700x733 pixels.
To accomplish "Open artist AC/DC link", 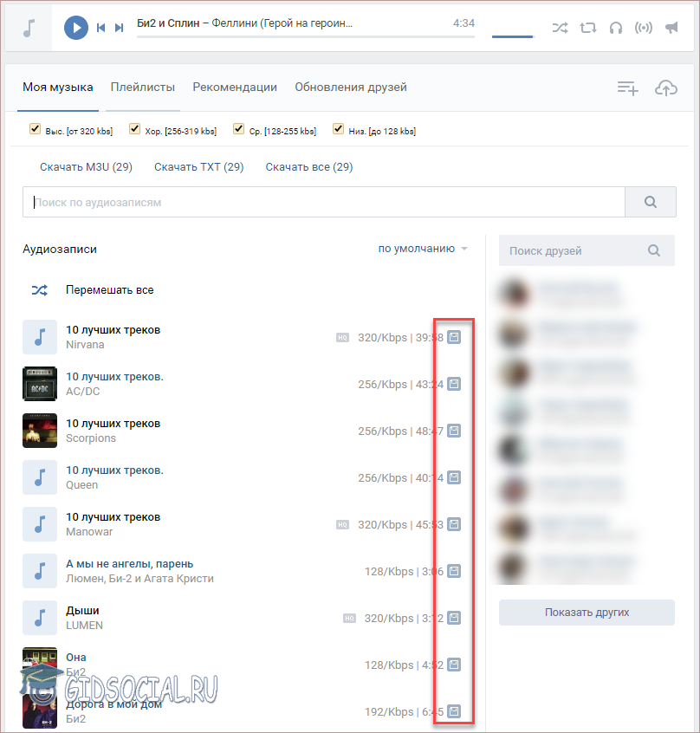I will tap(82, 392).
